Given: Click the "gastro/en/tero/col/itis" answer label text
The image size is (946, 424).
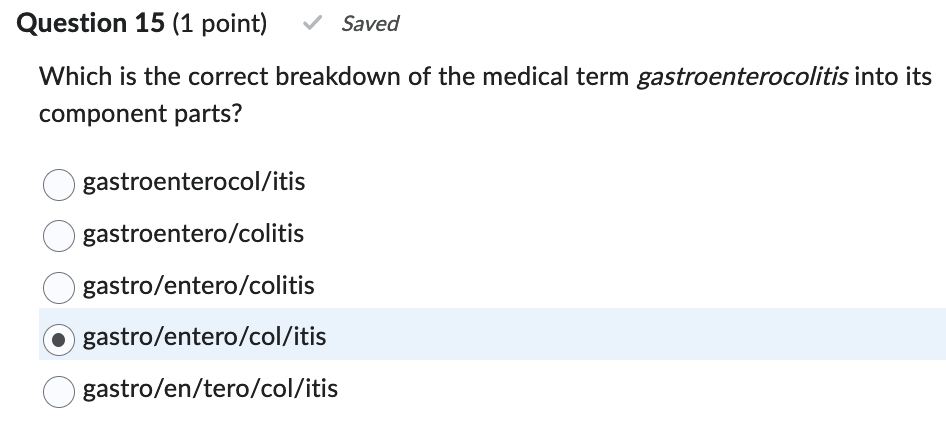Looking at the screenshot, I should 210,389.
